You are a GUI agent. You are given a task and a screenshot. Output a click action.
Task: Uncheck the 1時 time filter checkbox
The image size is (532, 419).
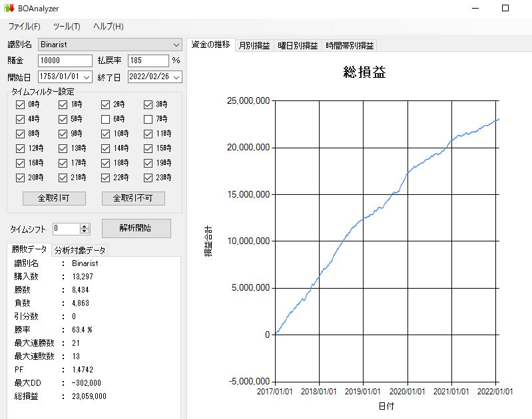[x=63, y=104]
